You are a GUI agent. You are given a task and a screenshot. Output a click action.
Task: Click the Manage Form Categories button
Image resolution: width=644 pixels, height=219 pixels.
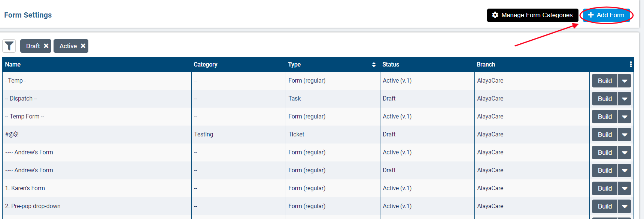(x=532, y=15)
